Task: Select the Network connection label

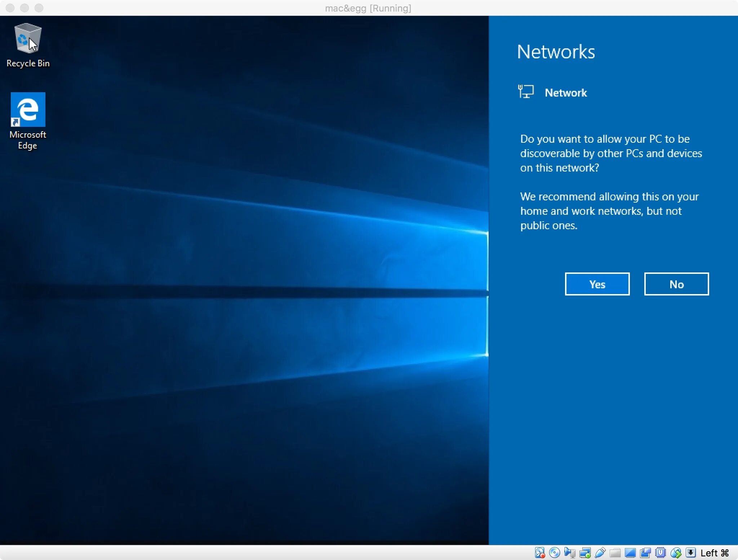Action: click(566, 93)
